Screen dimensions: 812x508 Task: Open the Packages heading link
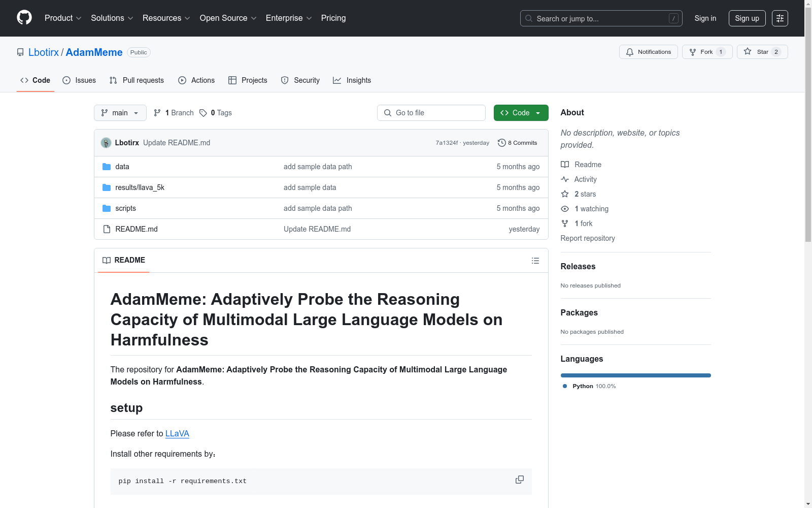click(579, 312)
